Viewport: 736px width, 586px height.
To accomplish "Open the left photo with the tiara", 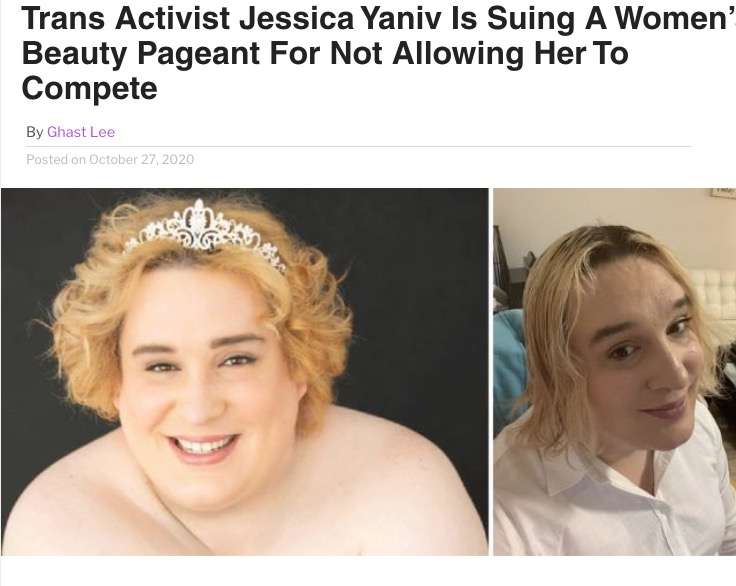I will click(245, 372).
